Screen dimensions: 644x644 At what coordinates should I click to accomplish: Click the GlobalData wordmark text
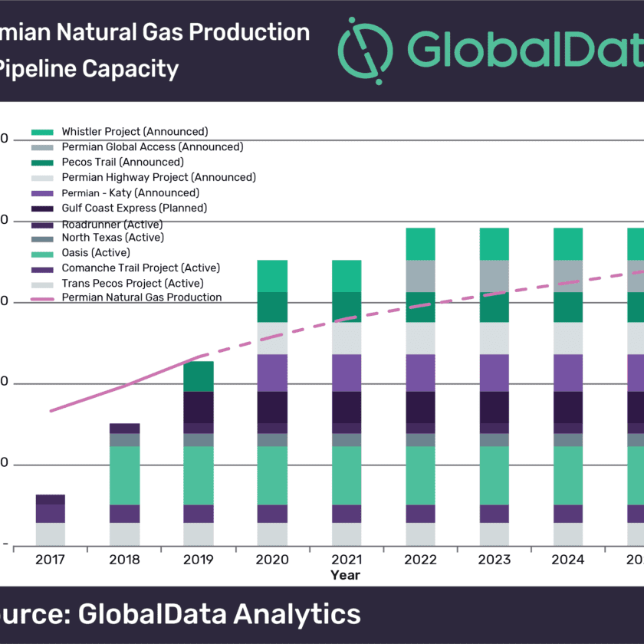[525, 49]
